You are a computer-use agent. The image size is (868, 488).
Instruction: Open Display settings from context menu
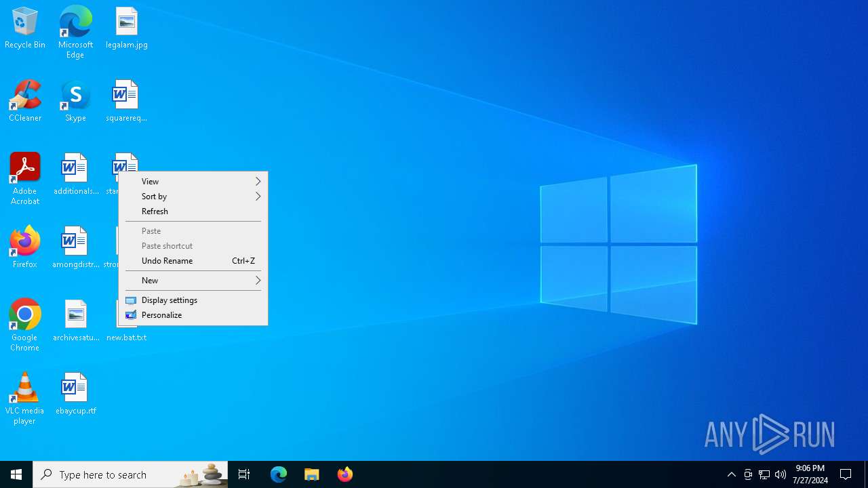[x=193, y=300]
